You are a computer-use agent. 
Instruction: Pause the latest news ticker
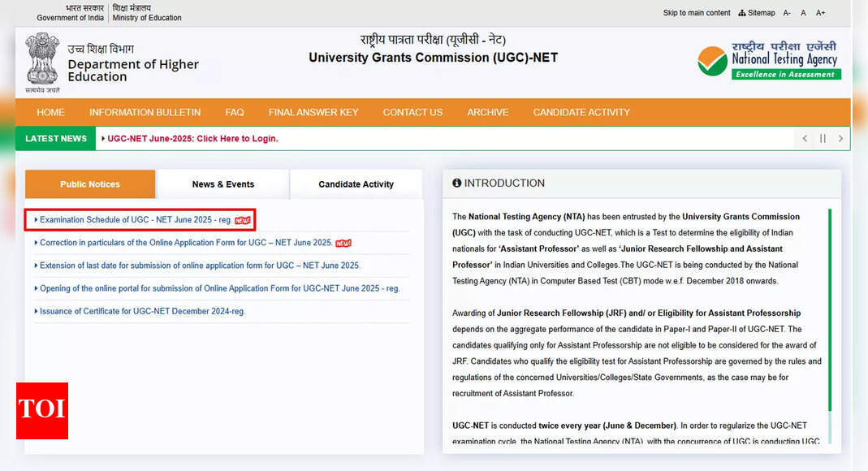pos(823,139)
